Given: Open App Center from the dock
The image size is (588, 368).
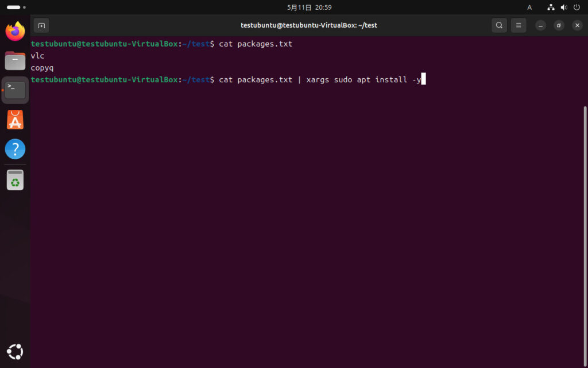Looking at the screenshot, I should (x=15, y=120).
